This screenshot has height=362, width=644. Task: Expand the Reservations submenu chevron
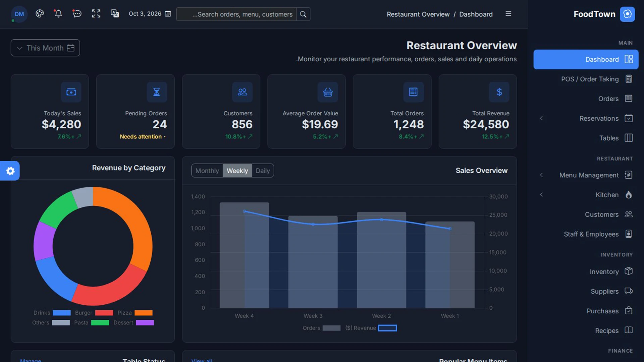click(541, 118)
